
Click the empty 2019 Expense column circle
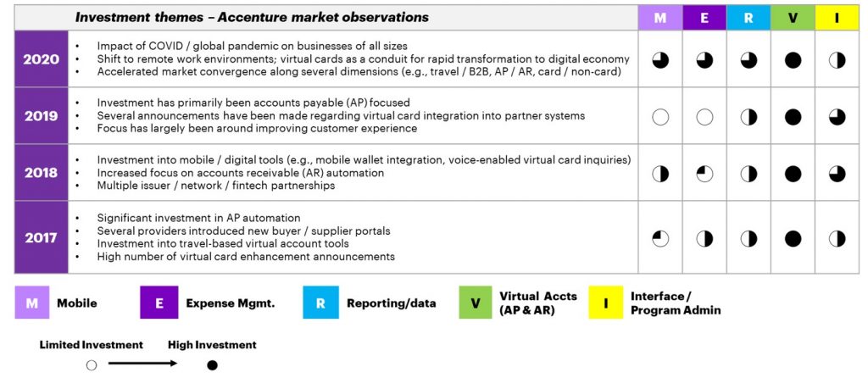704,116
